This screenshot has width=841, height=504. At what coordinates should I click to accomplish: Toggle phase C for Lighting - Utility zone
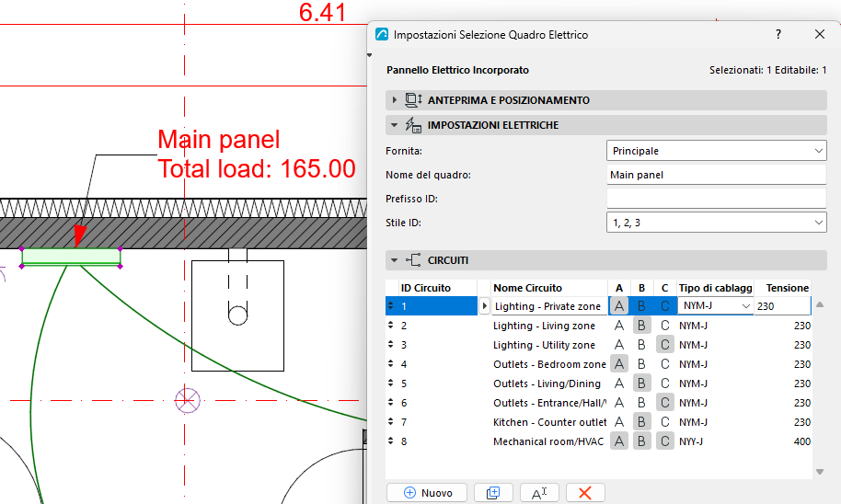(665, 345)
